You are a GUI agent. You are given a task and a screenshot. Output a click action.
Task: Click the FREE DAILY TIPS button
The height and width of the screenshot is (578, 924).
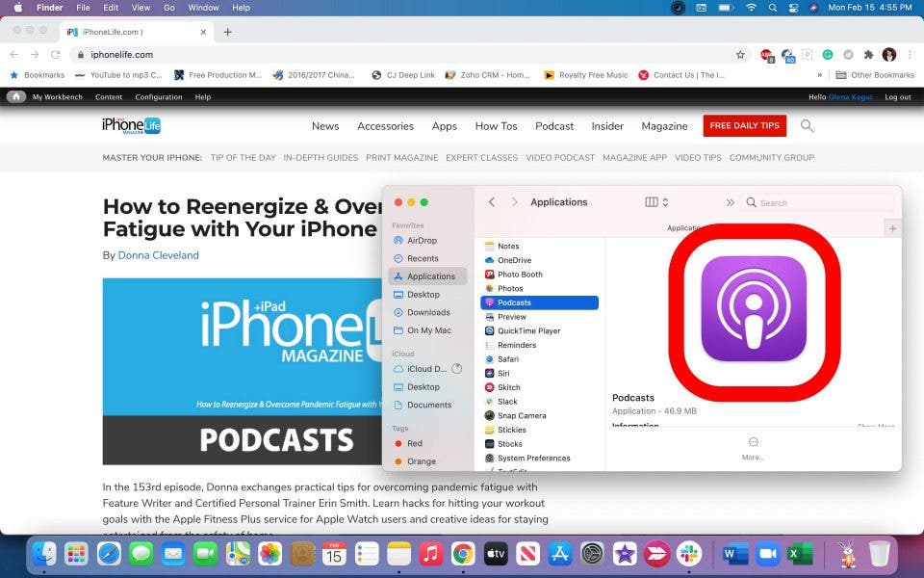click(x=744, y=126)
